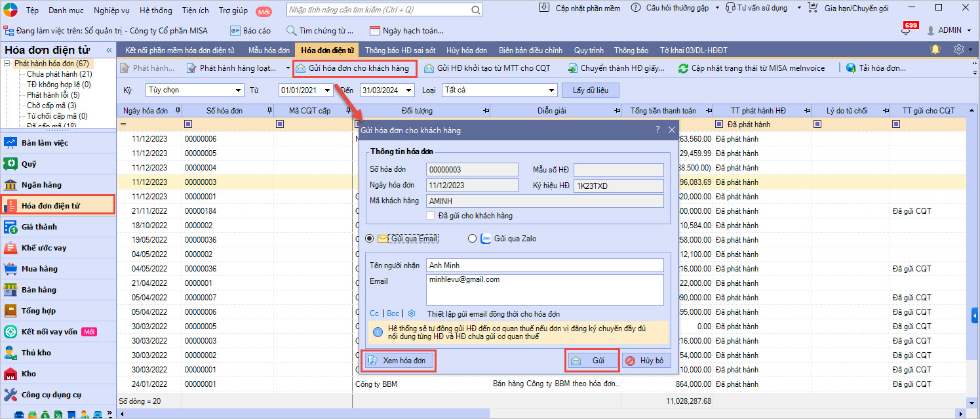Open the Bán hàng module

(x=39, y=290)
